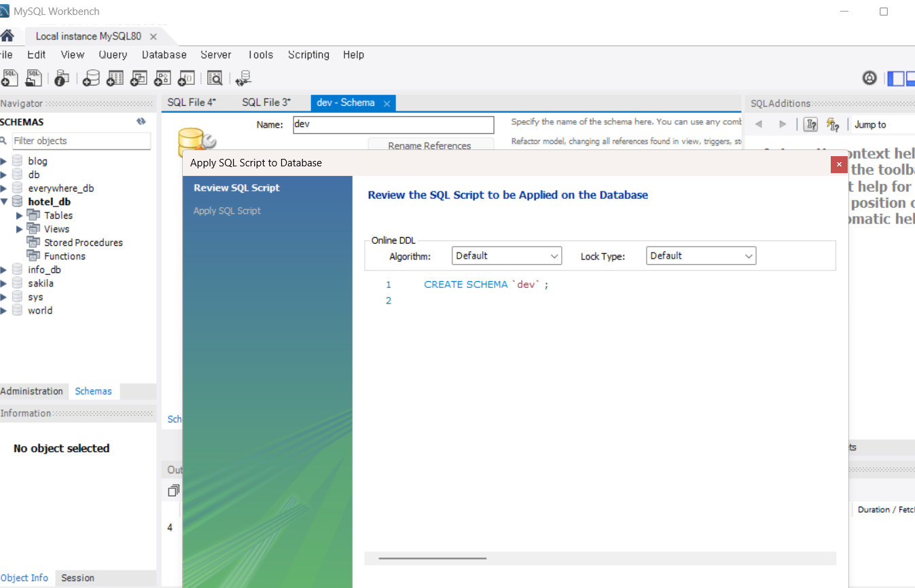The height and width of the screenshot is (588, 915).
Task: Create a new view toolbar icon
Action: [x=139, y=78]
